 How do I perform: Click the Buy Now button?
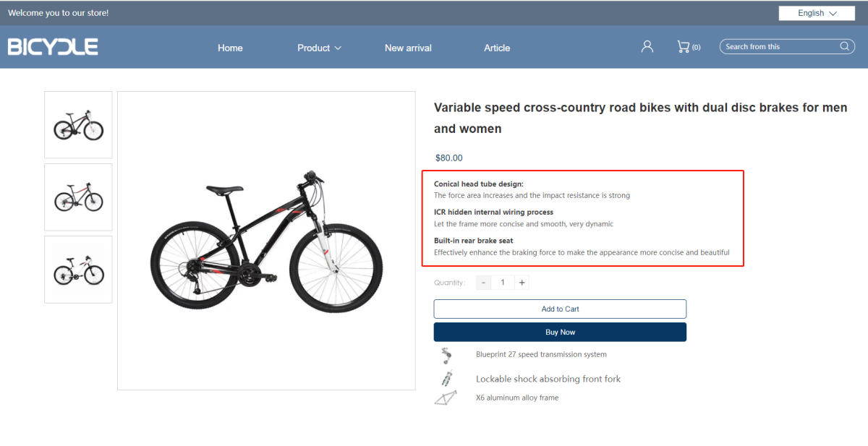tap(560, 332)
